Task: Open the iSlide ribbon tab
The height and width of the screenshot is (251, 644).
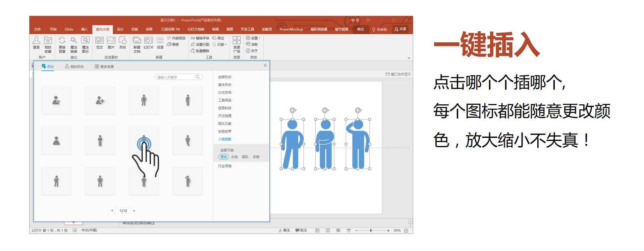Action: click(x=69, y=30)
